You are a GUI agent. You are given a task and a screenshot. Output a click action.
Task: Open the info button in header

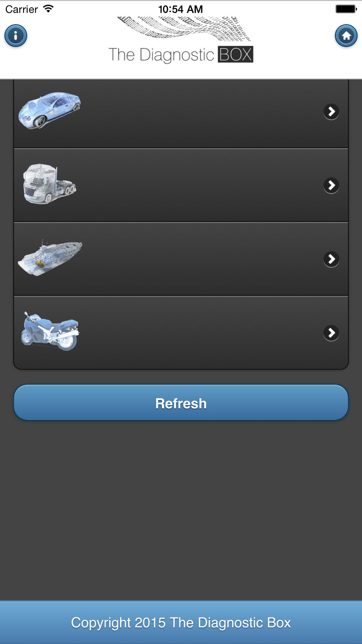pos(16,35)
